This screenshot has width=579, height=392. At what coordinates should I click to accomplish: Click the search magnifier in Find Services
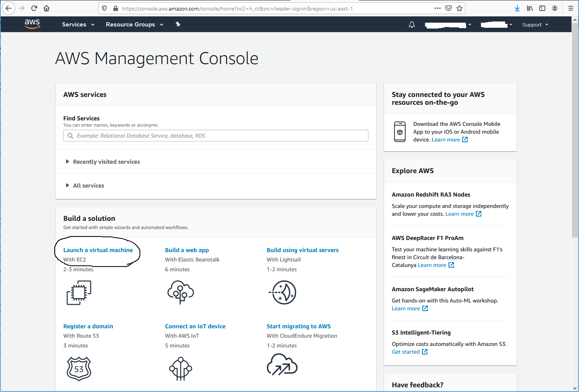pyautogui.click(x=70, y=136)
